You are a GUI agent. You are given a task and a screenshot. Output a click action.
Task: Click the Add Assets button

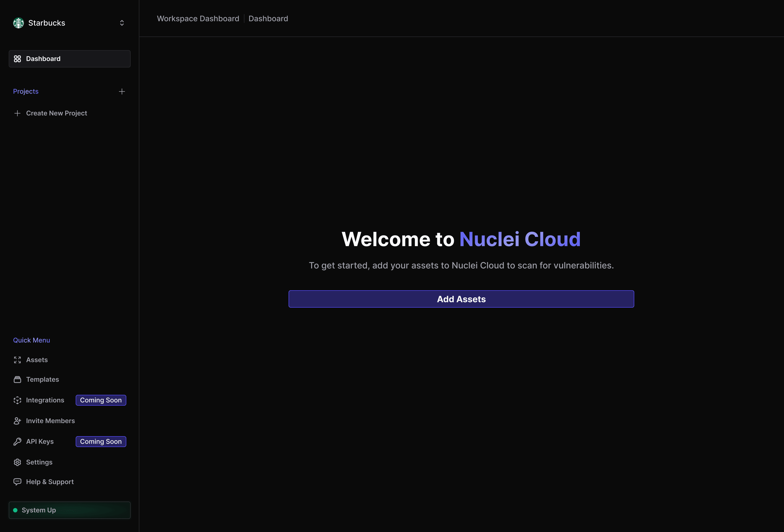[461, 299]
